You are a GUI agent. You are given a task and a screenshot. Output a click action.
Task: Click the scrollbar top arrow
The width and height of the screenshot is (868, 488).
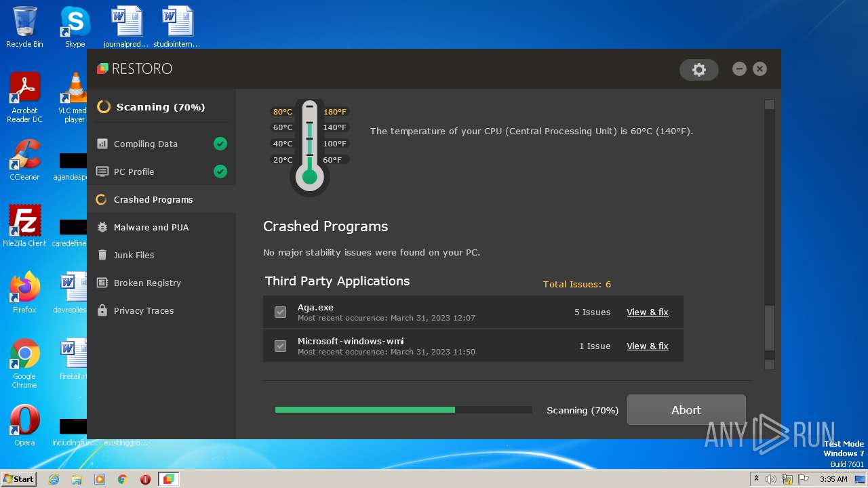(x=769, y=104)
